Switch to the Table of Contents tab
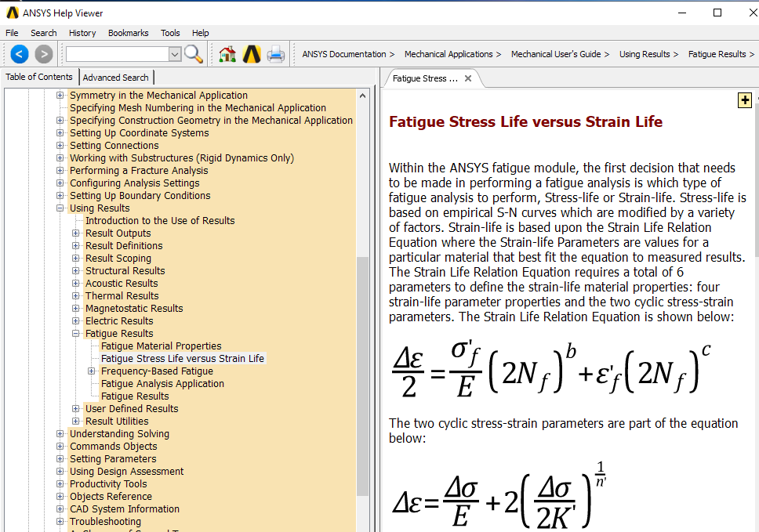Image resolution: width=759 pixels, height=532 pixels. tap(39, 77)
